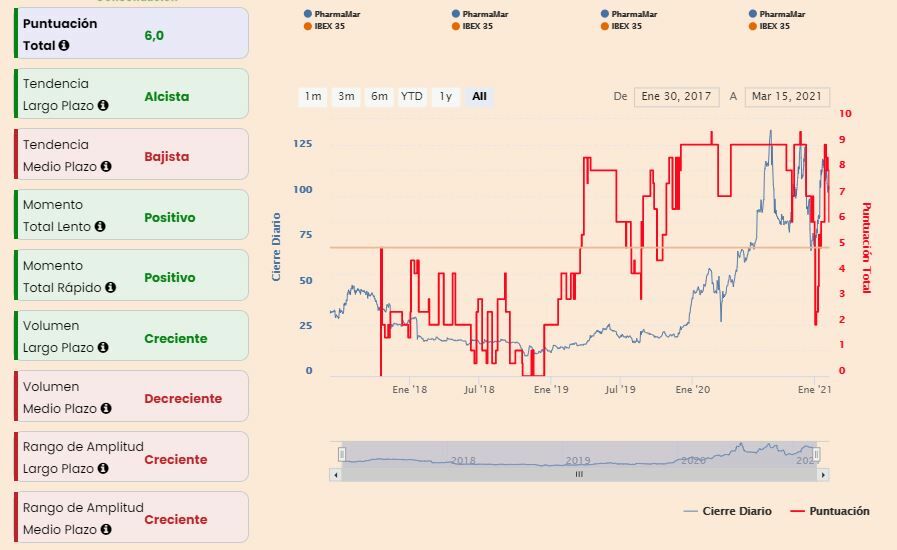The width and height of the screenshot is (897, 550).
Task: Click the Cierre Diario axis title
Action: (x=276, y=247)
